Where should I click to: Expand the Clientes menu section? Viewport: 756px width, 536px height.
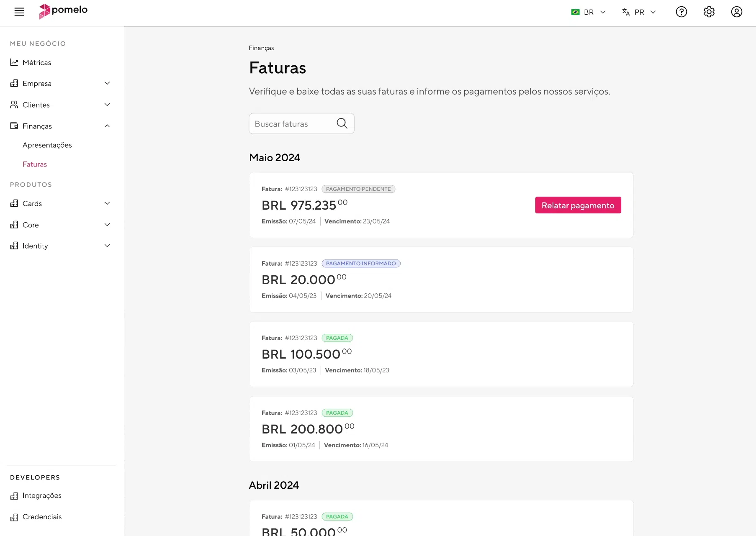point(107,105)
